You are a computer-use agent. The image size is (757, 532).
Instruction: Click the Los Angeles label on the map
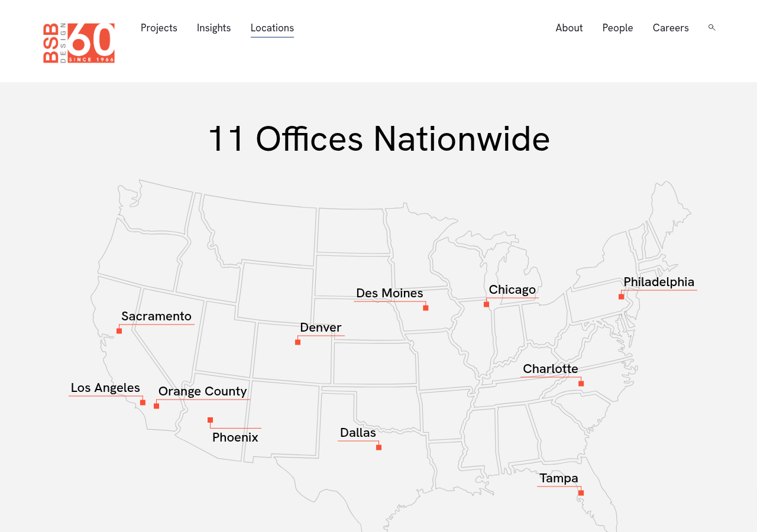[105, 388]
